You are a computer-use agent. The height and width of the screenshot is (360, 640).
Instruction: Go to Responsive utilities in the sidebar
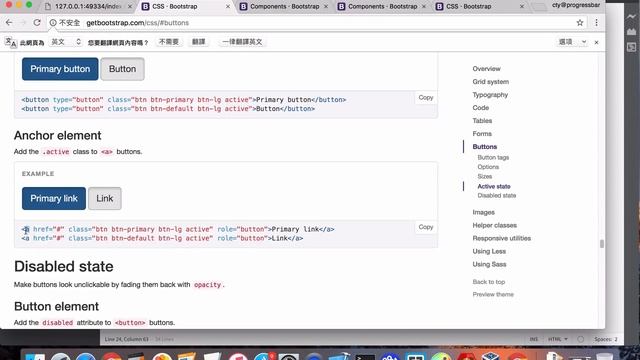coord(502,238)
